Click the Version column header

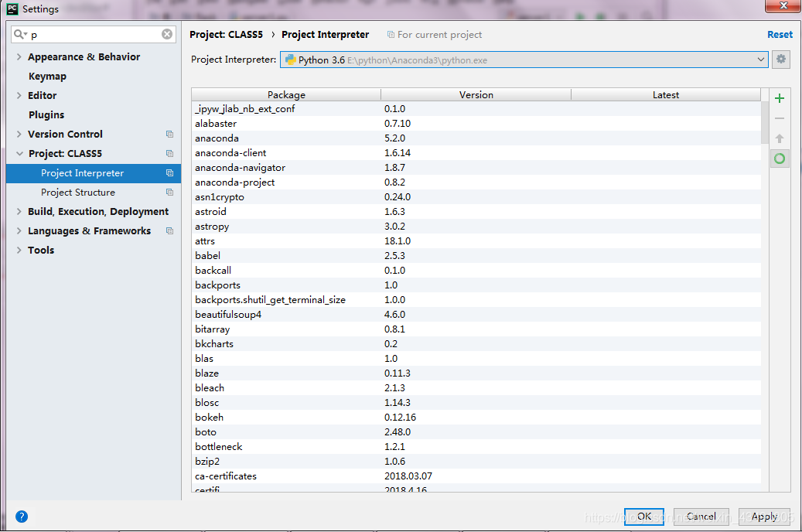tap(476, 94)
